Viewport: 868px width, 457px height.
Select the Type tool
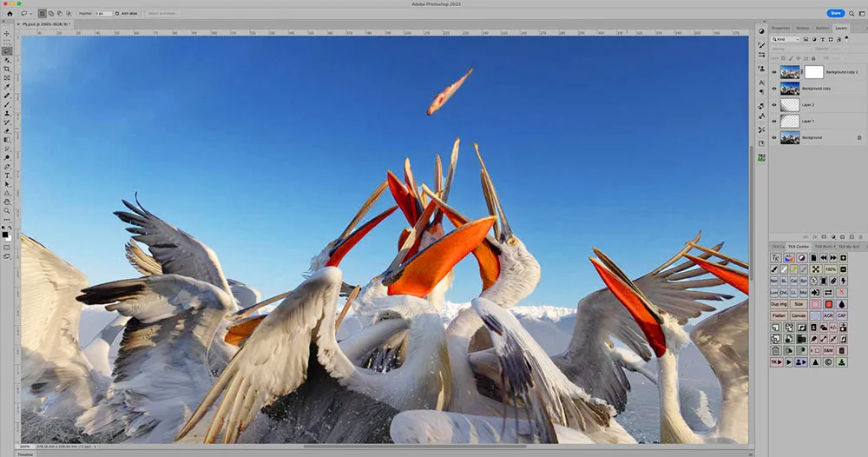click(7, 175)
